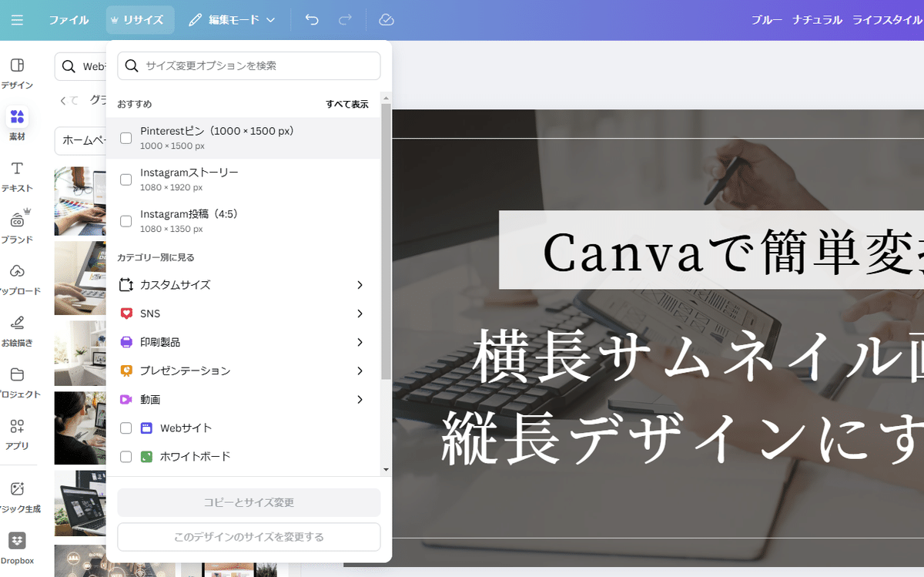The height and width of the screenshot is (577, 924).
Task: Click the scrollbar up arrow in resize list
Action: [x=387, y=97]
